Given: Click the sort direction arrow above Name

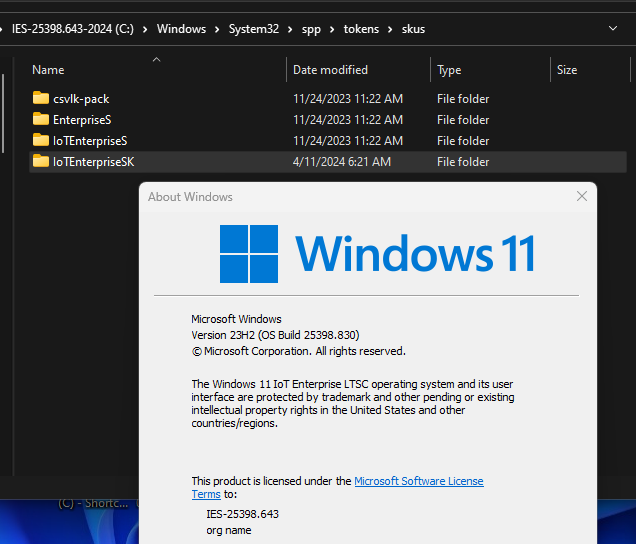Looking at the screenshot, I should click(x=157, y=60).
